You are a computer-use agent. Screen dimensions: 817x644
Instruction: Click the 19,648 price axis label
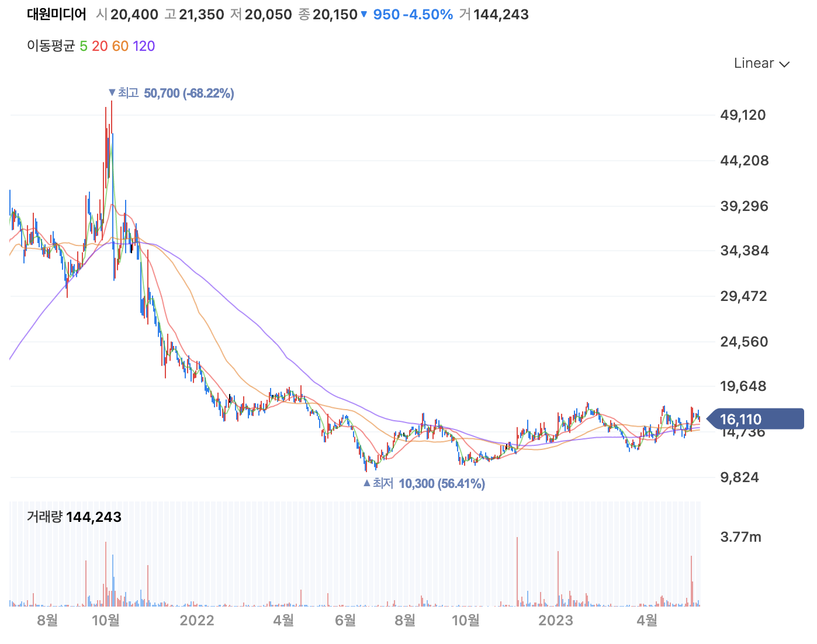[x=743, y=386]
